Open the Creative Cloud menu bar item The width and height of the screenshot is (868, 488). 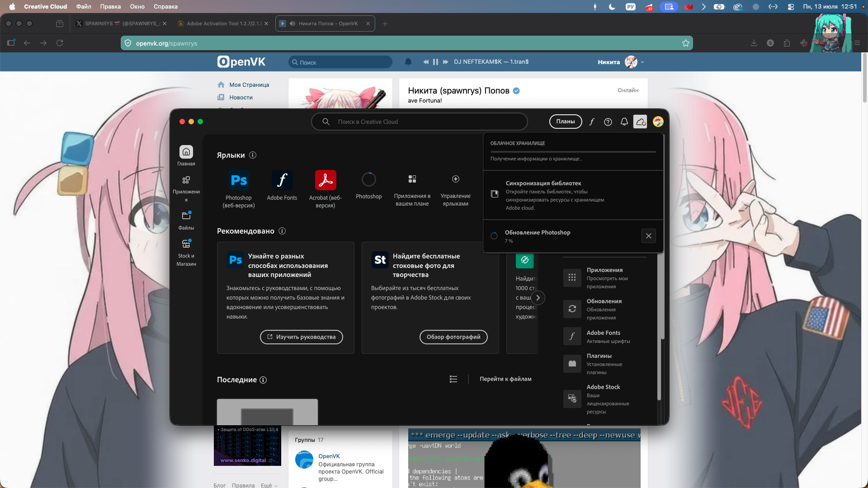coord(46,6)
